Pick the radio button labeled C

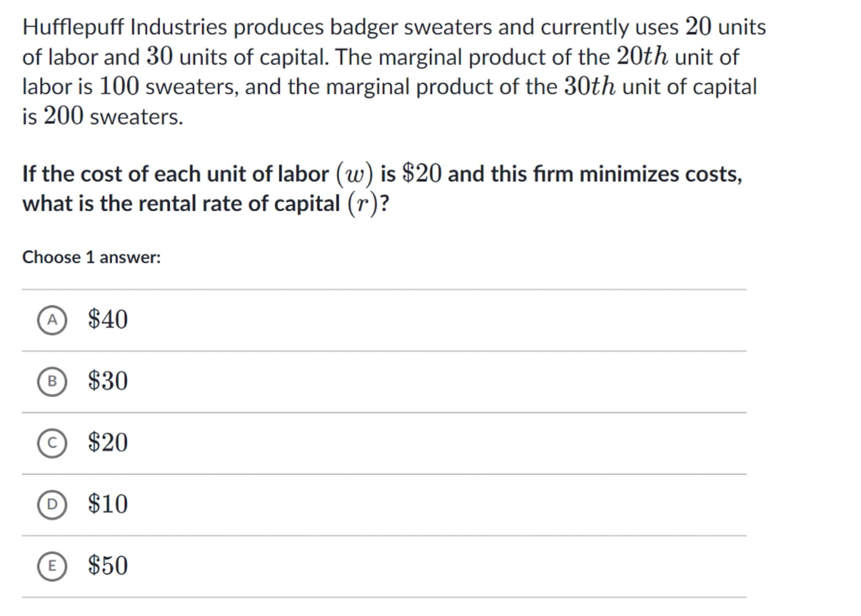coord(52,443)
